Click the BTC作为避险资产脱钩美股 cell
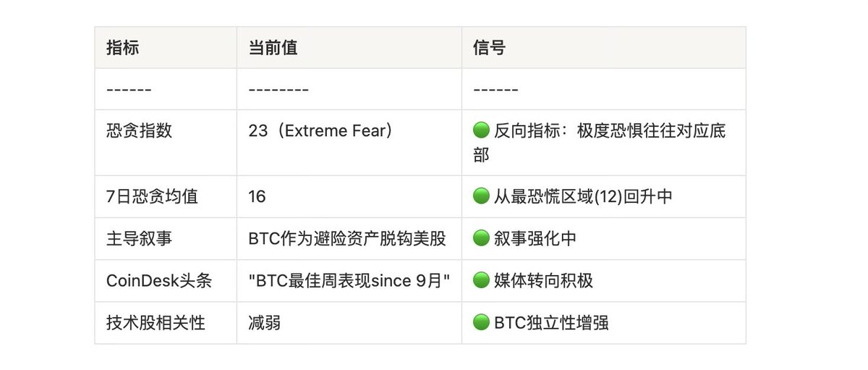This screenshot has height=370, width=868. [347, 238]
